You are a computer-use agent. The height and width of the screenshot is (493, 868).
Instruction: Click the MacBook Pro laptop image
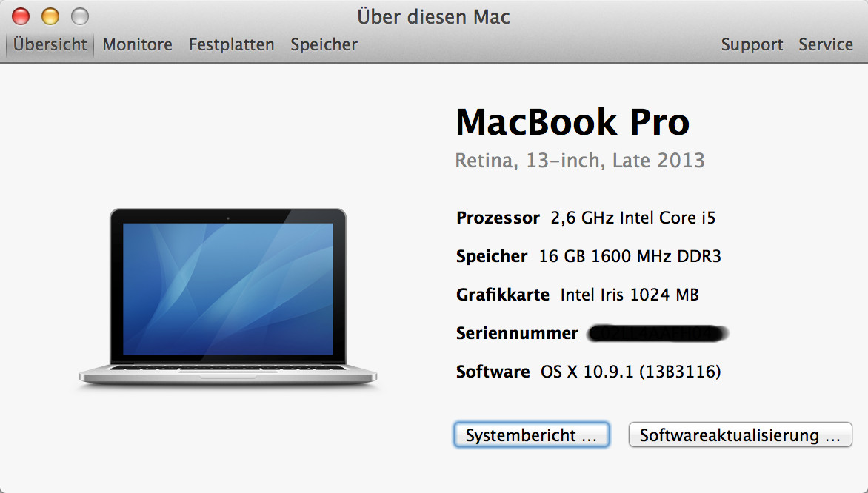coord(227,297)
